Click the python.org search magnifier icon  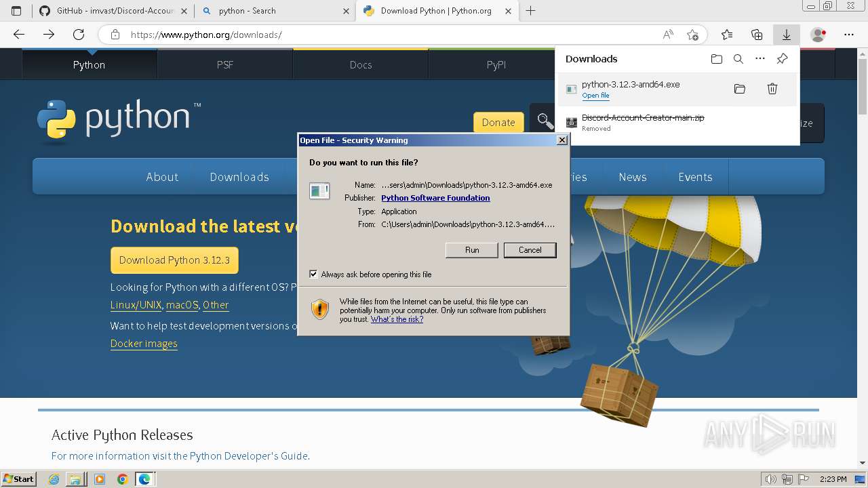(x=544, y=121)
